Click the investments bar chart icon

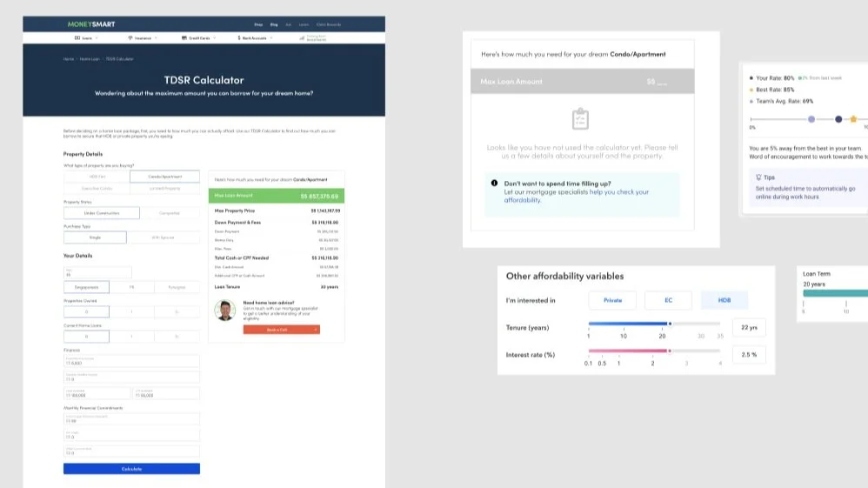tap(302, 38)
